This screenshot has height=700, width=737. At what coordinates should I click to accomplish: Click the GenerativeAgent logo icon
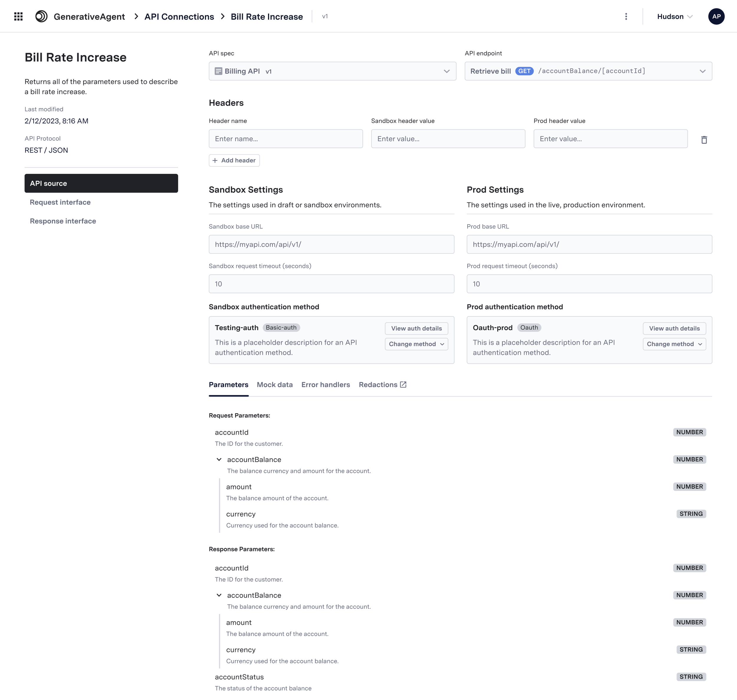coord(42,17)
